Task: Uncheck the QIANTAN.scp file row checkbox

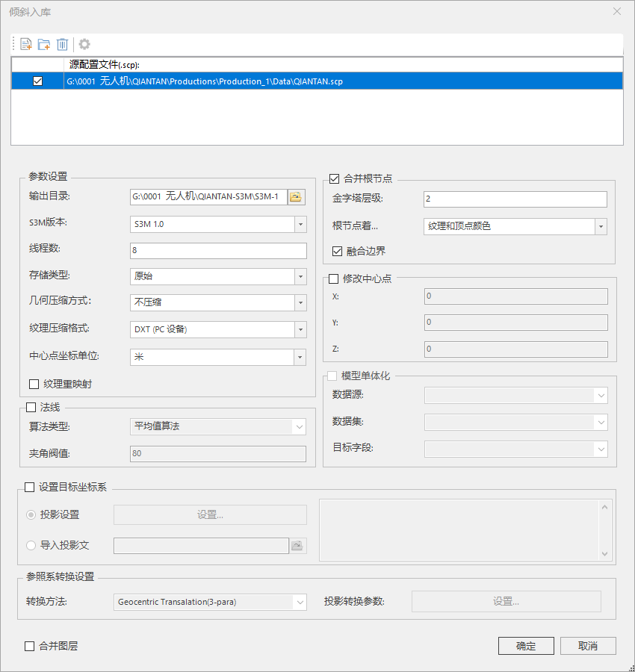Action: 38,81
